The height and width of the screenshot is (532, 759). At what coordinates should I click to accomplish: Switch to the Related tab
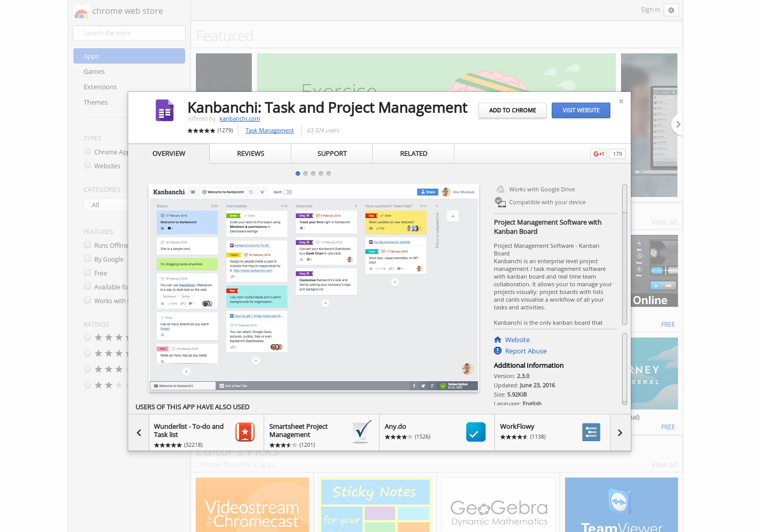point(413,153)
